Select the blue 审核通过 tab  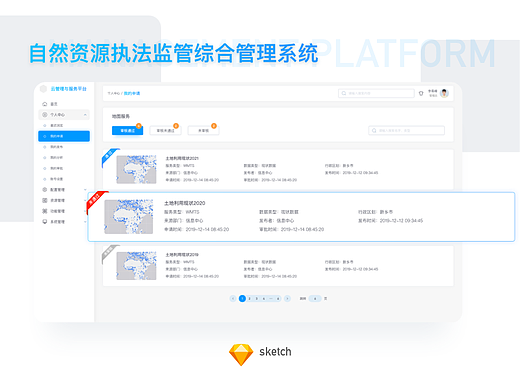(127, 131)
